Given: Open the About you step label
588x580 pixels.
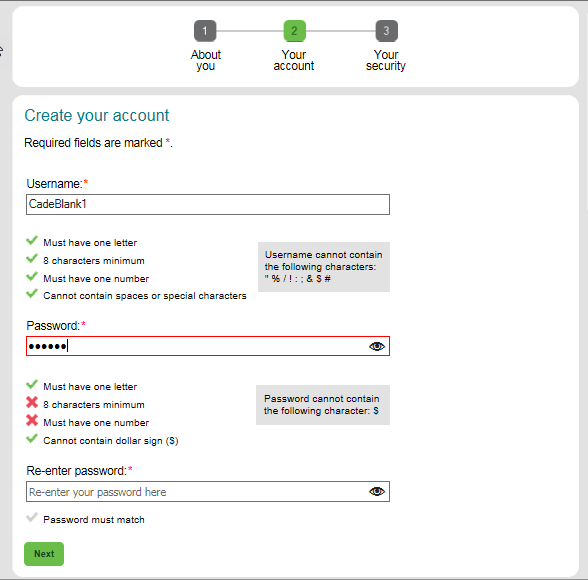Looking at the screenshot, I should click(x=206, y=60).
